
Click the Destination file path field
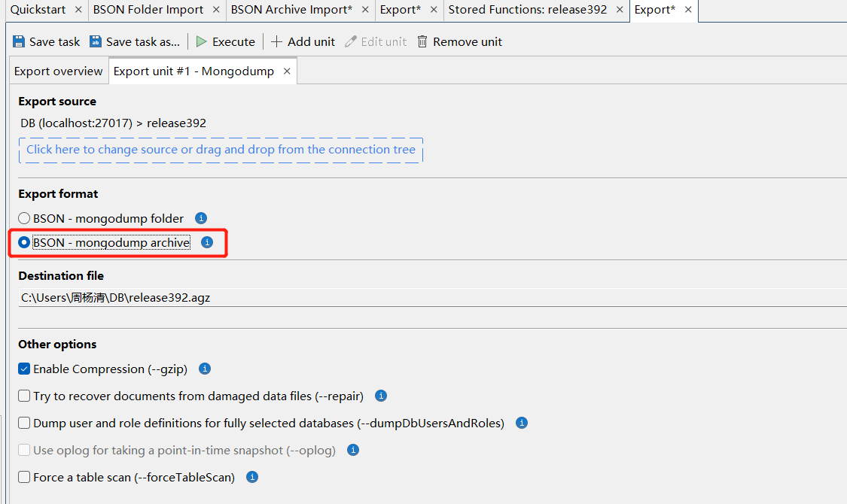coord(429,298)
